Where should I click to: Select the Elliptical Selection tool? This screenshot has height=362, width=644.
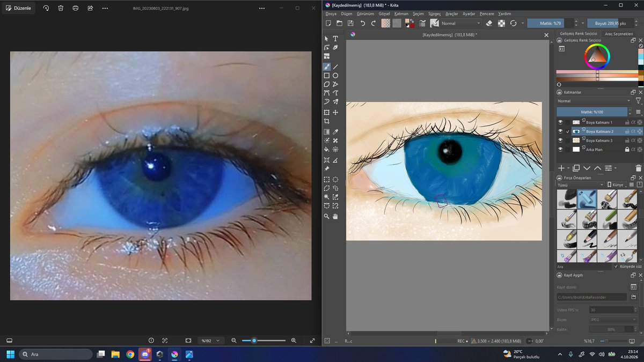click(x=335, y=180)
